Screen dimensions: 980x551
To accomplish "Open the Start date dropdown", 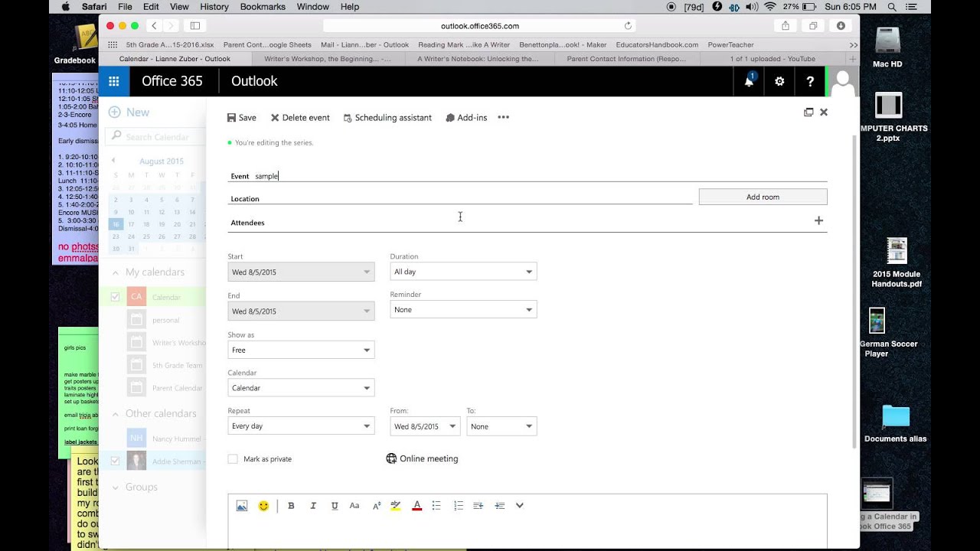I will click(x=301, y=272).
